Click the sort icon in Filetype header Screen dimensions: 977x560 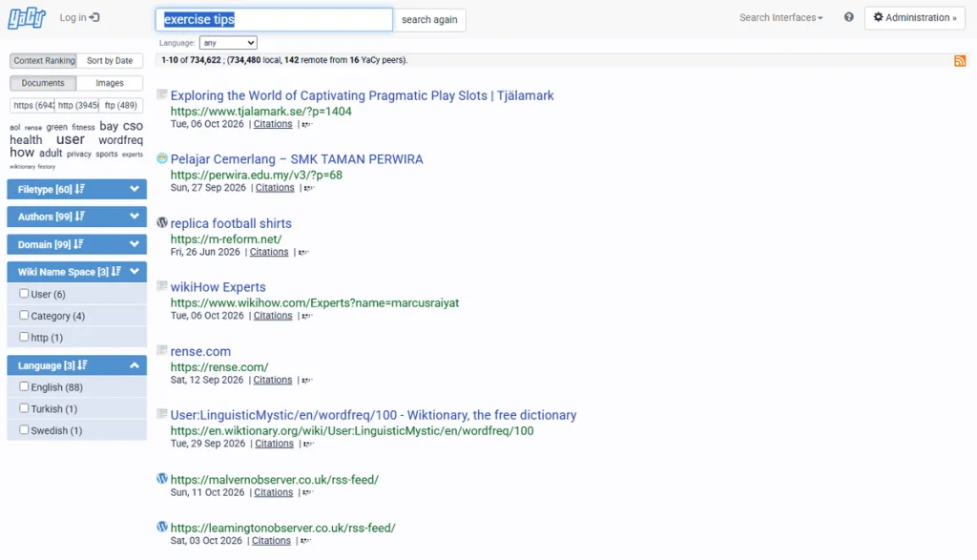click(x=80, y=189)
